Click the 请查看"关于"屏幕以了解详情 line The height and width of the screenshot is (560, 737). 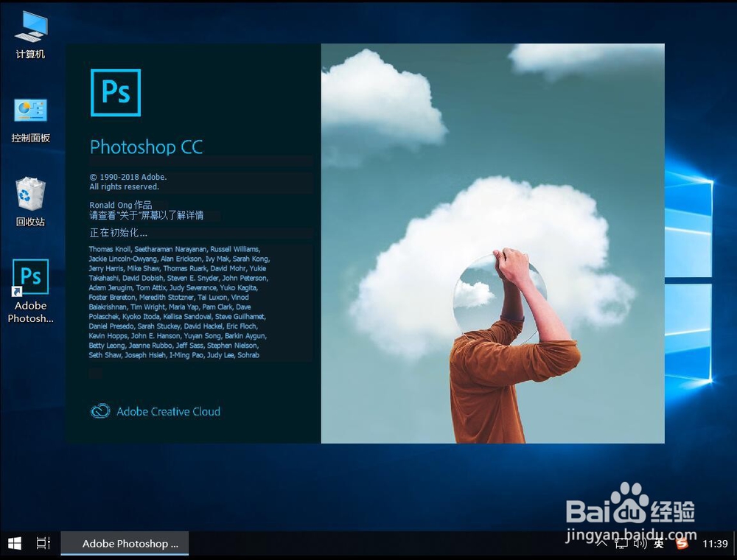pos(146,215)
